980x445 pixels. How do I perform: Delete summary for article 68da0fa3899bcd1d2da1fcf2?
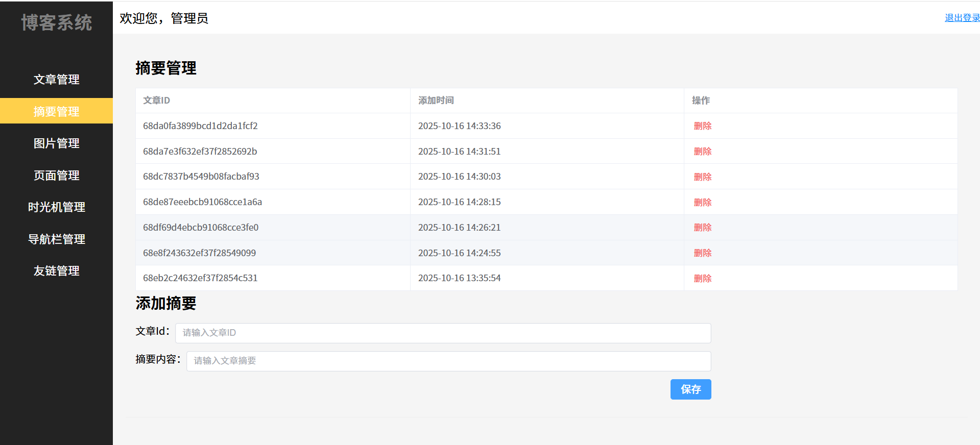702,126
